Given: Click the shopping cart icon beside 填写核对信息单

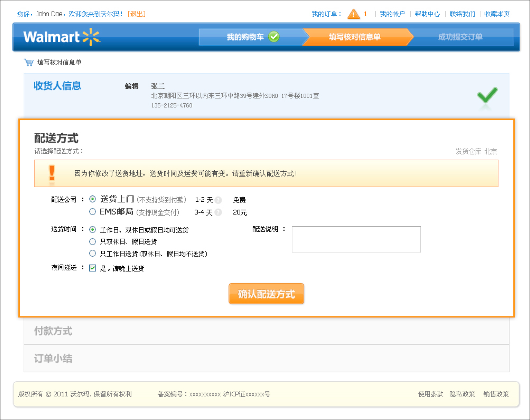Looking at the screenshot, I should (x=29, y=62).
